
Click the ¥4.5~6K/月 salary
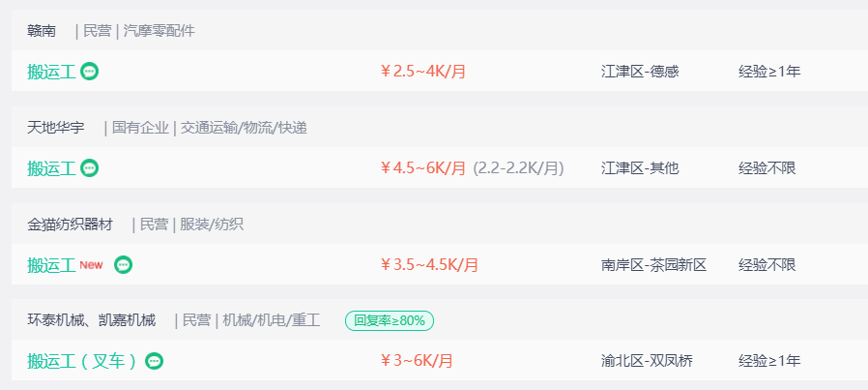[x=423, y=167]
